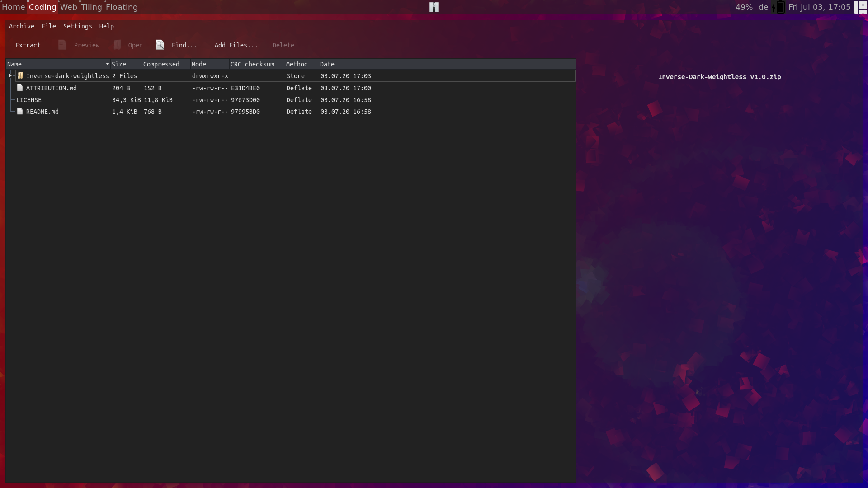Click the Preview document icon
Image resolution: width=868 pixels, height=488 pixels.
[62, 45]
